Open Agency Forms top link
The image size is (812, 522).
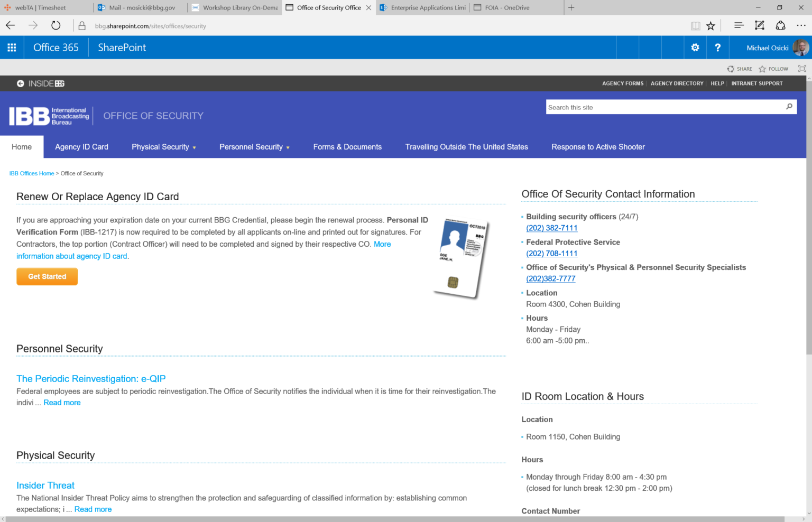coord(623,83)
